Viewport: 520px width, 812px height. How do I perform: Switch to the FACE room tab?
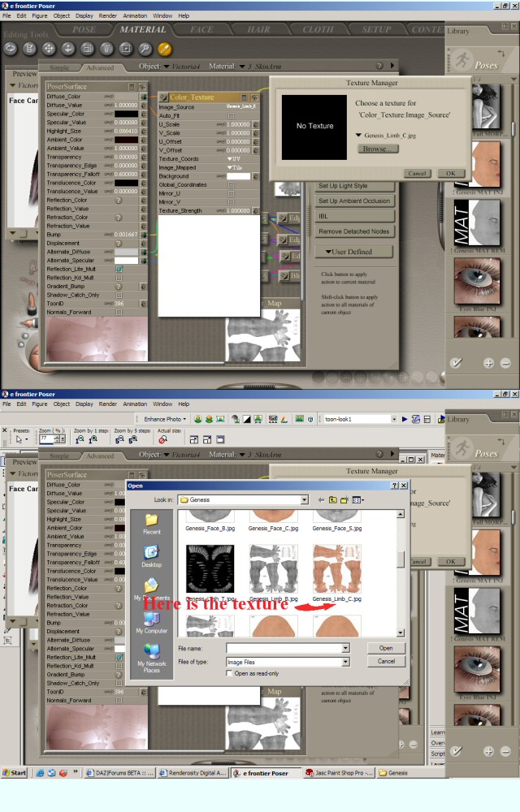pyautogui.click(x=201, y=29)
